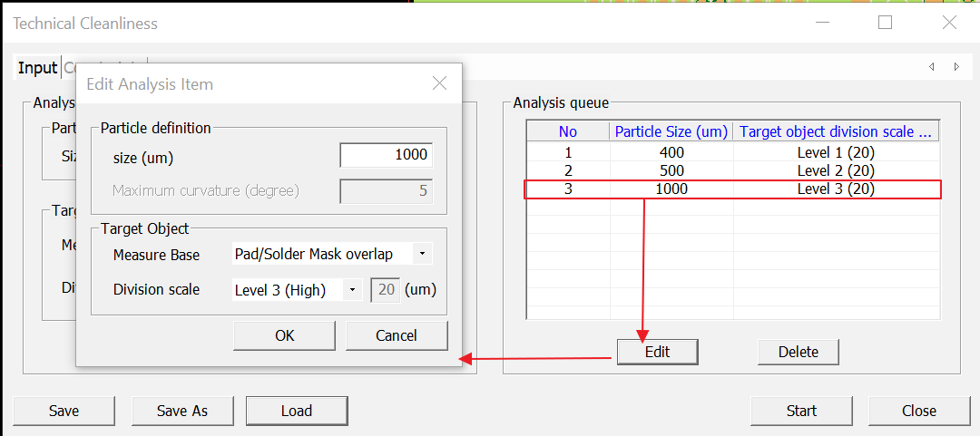
Task: Close the Edit Analysis Item dialog
Action: [x=439, y=83]
